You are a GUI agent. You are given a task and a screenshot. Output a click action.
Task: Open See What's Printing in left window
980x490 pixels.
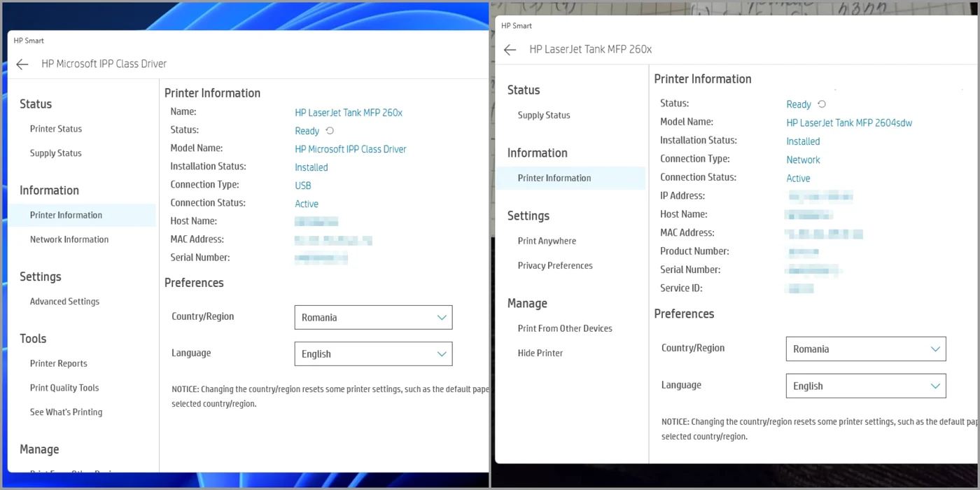click(66, 412)
